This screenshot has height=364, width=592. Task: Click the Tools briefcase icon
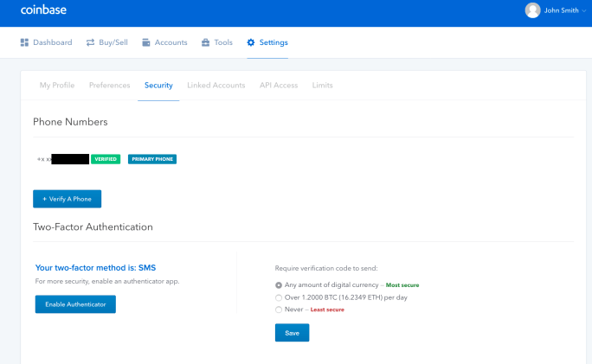tap(205, 42)
